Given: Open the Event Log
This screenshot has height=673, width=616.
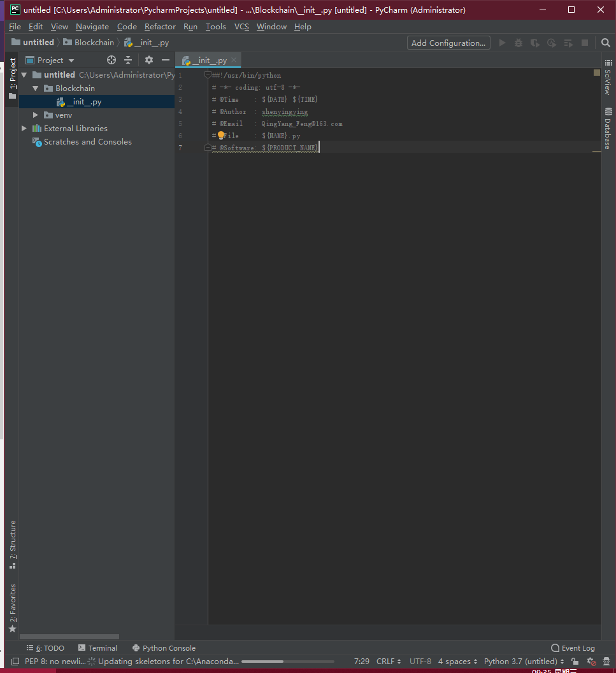Looking at the screenshot, I should (x=573, y=648).
